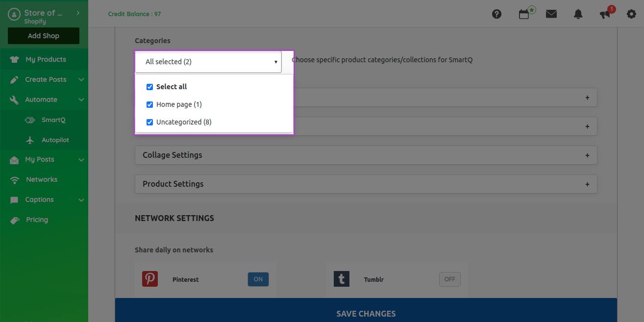Screen dimensions: 644x322
Task: Uncheck the Select all checkbox
Action: coord(150,87)
